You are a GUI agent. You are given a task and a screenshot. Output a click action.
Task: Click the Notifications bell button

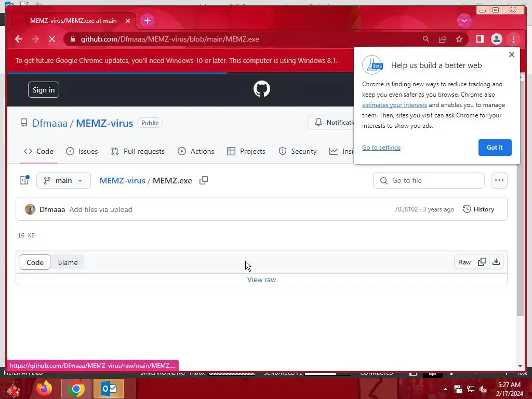(331, 123)
